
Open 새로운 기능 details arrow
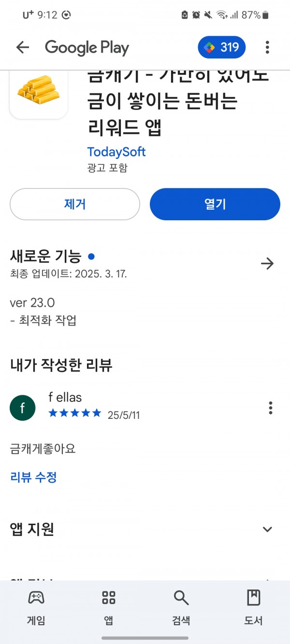click(267, 263)
